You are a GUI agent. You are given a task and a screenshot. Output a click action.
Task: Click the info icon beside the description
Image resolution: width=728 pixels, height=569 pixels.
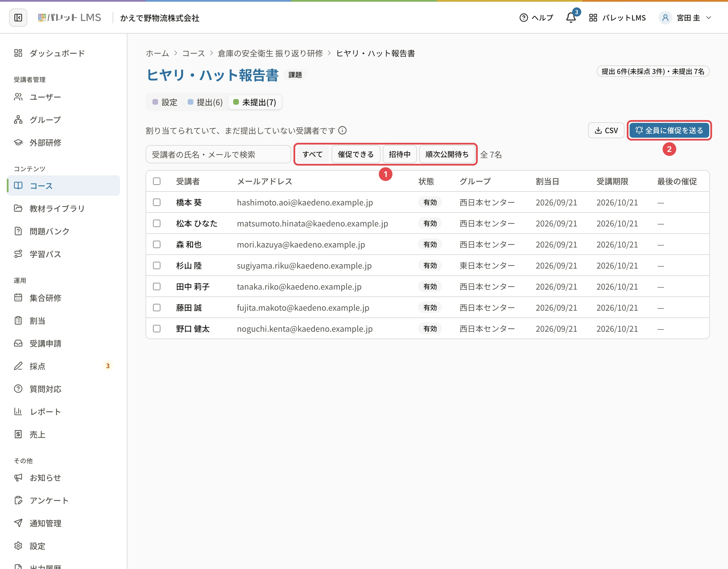coord(342,130)
